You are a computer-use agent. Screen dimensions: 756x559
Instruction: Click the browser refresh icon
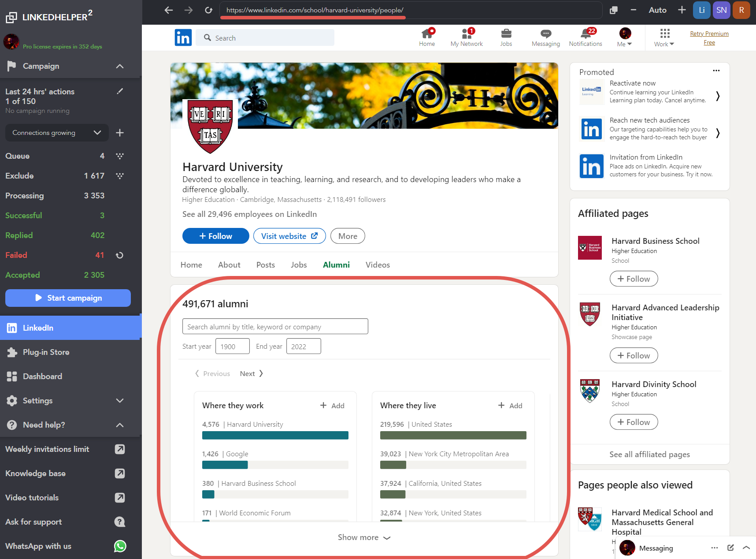[208, 10]
